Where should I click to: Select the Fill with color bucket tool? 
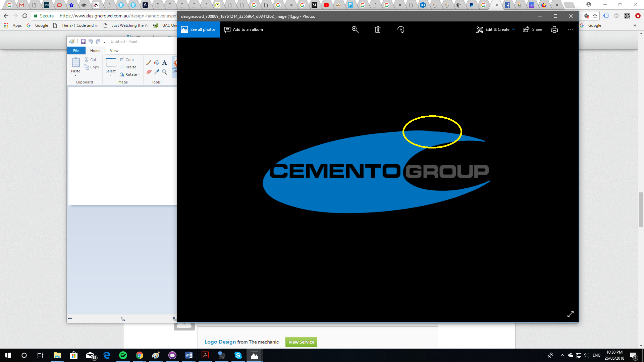click(157, 63)
